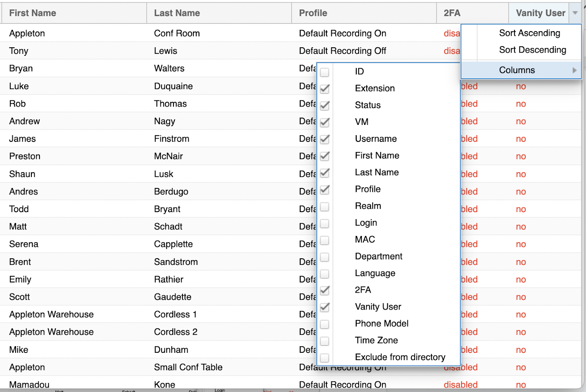Enable the Language column checkbox

click(x=324, y=274)
